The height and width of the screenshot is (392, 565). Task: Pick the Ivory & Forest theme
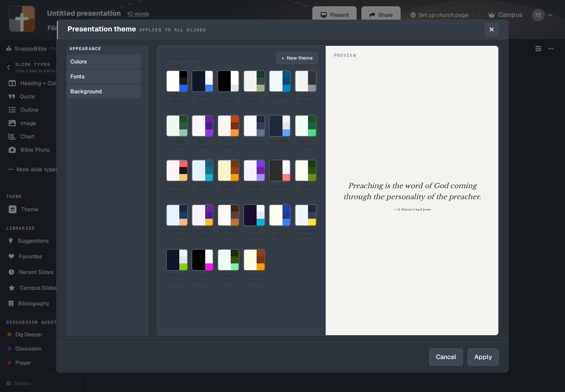(x=306, y=171)
